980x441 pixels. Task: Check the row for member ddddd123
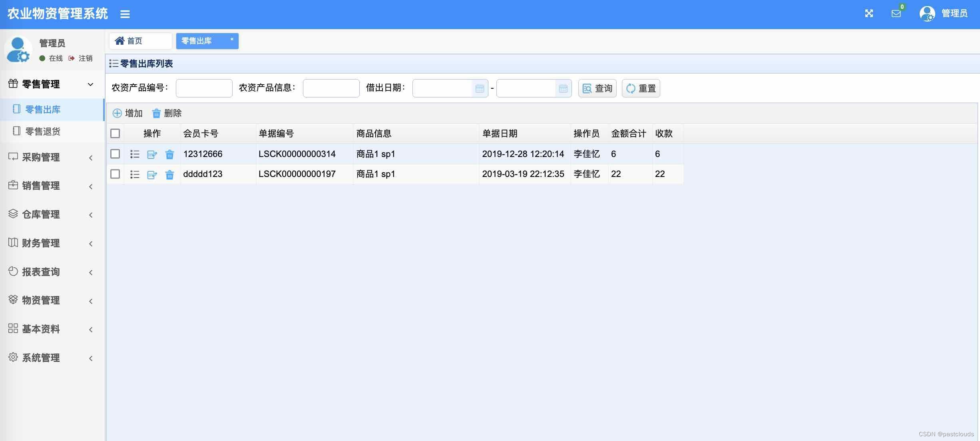(115, 174)
